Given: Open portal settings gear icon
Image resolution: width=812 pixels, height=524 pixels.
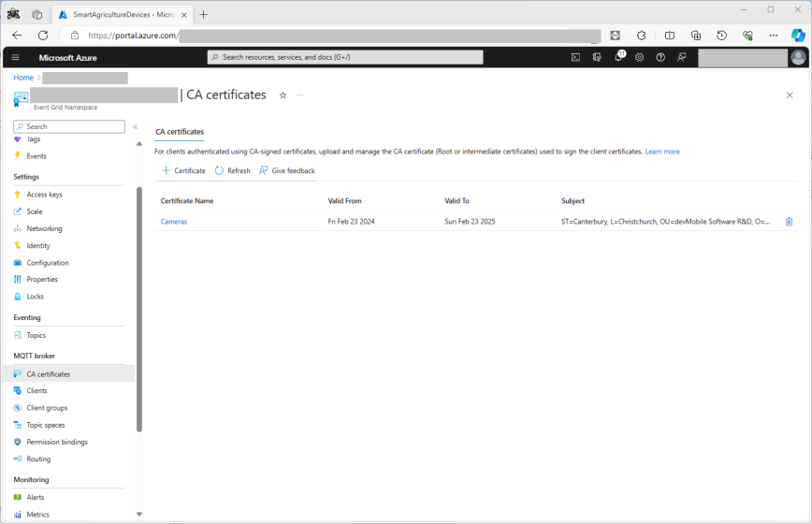Looking at the screenshot, I should (639, 57).
